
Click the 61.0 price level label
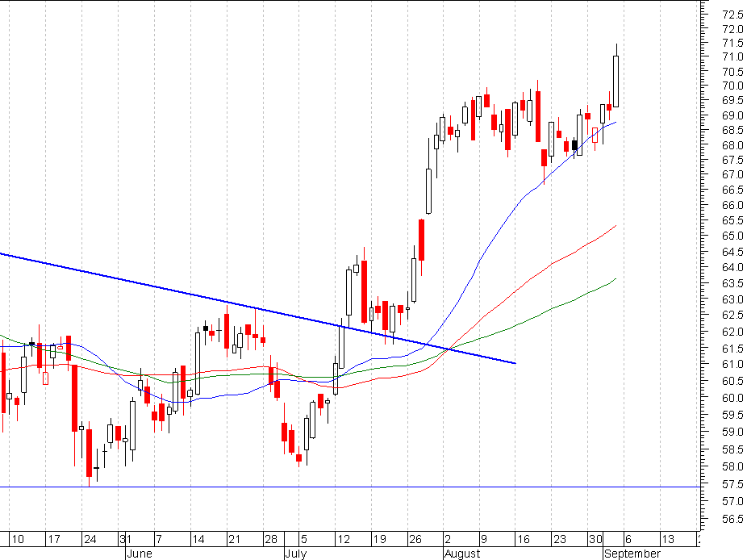tap(732, 365)
